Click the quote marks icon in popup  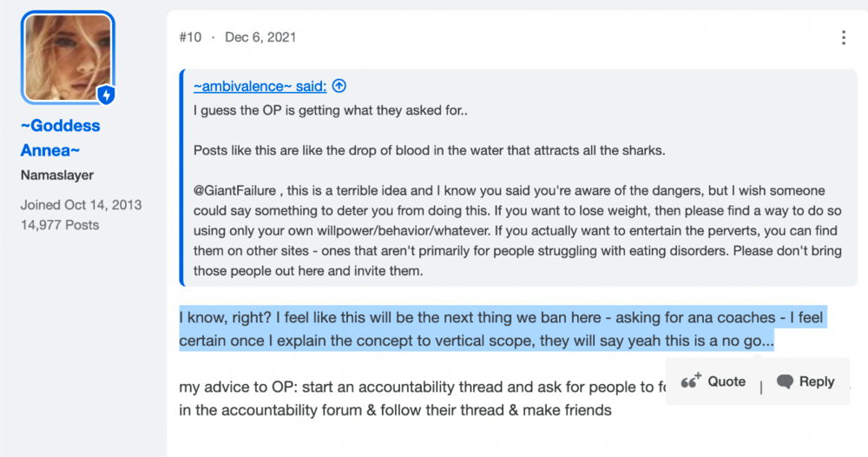(x=690, y=381)
